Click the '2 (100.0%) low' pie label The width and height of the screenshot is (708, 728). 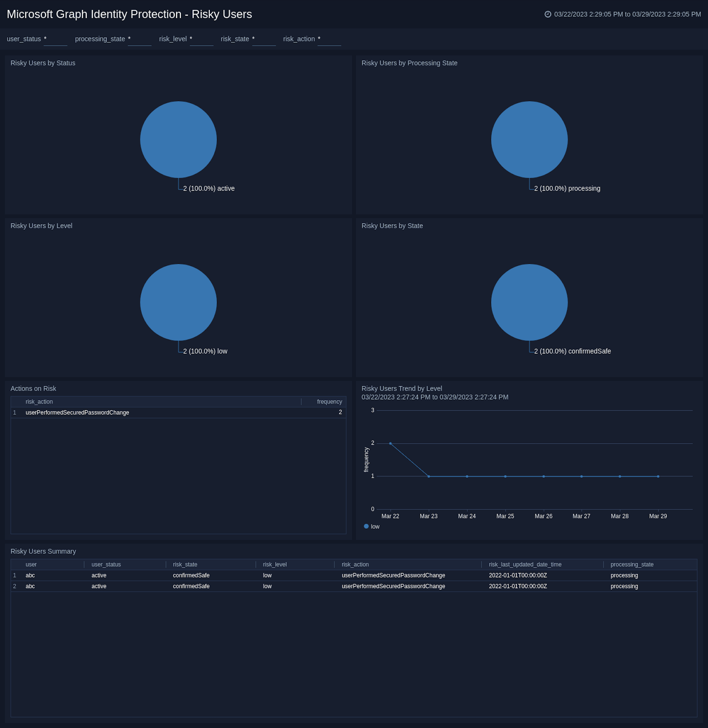click(205, 351)
